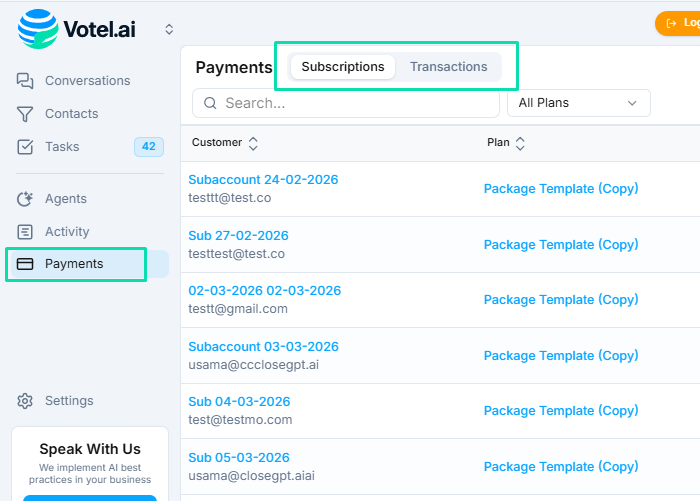Select the Subscriptions tab
Screen dimensions: 700x501
point(343,67)
